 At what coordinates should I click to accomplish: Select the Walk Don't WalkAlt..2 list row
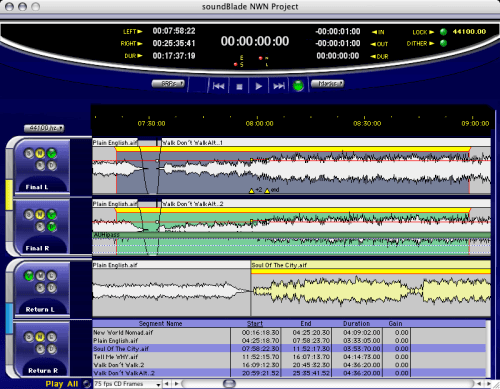289,373
